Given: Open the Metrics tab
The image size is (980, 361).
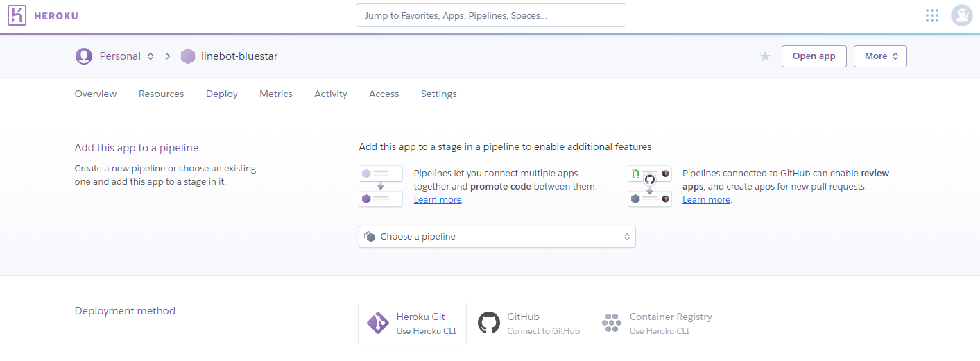Looking at the screenshot, I should pyautogui.click(x=276, y=94).
